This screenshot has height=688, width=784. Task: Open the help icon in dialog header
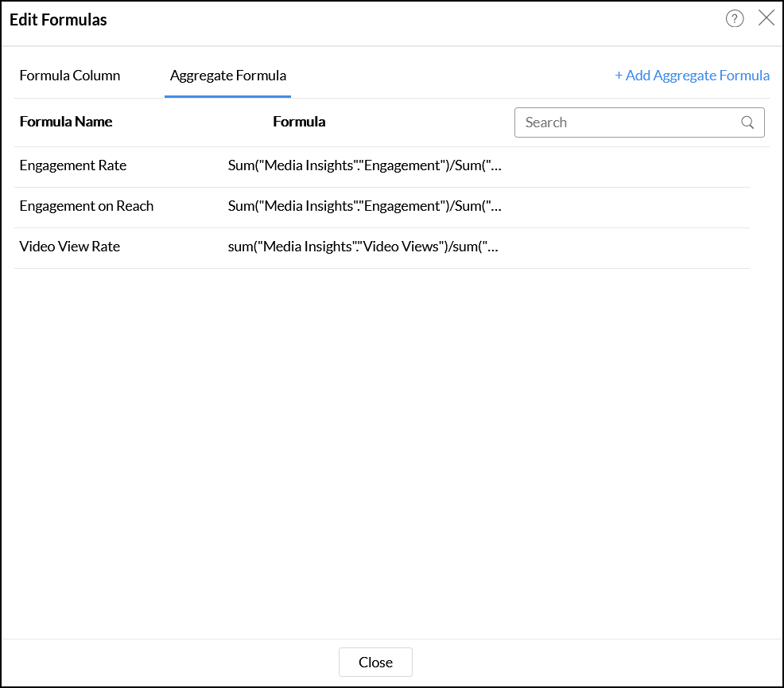735,19
